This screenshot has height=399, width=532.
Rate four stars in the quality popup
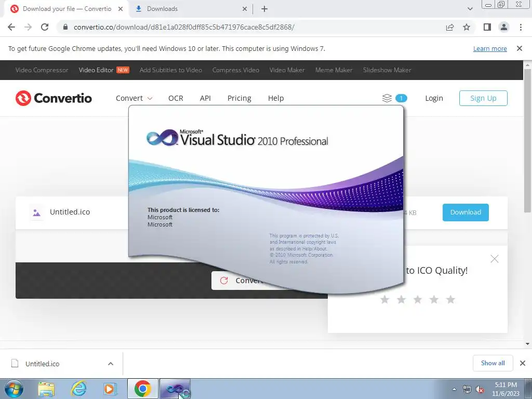point(434,299)
